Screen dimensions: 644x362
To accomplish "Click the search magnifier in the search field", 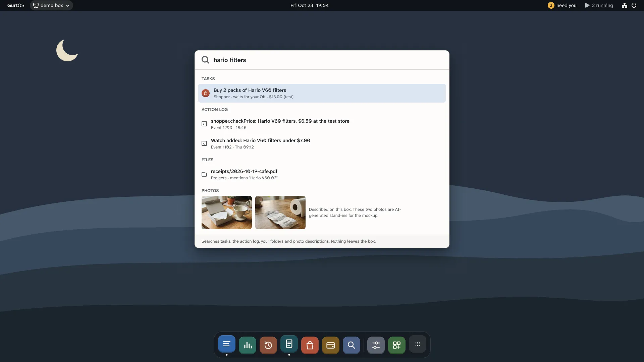I will tap(205, 60).
